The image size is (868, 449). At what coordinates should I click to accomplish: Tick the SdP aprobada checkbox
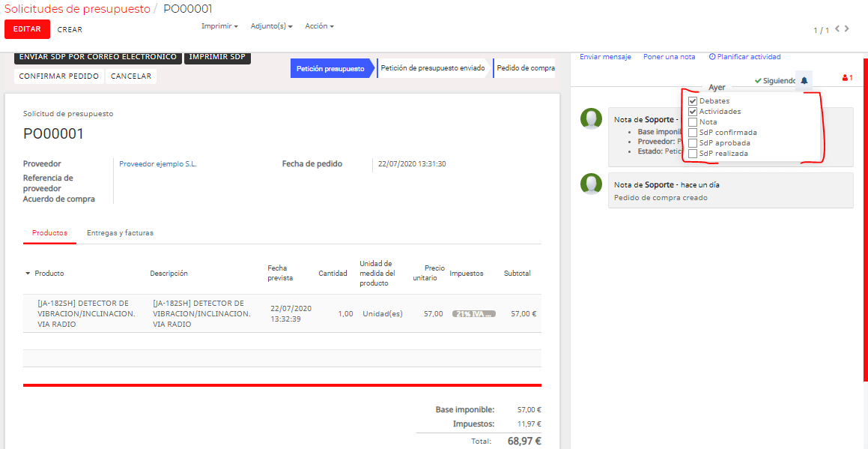693,143
